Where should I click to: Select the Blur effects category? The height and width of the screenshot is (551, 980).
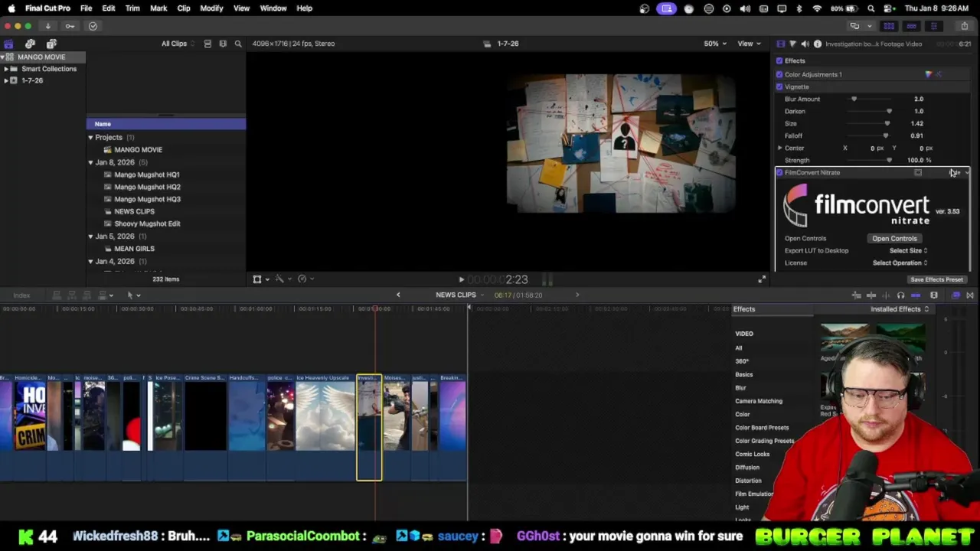tap(740, 388)
